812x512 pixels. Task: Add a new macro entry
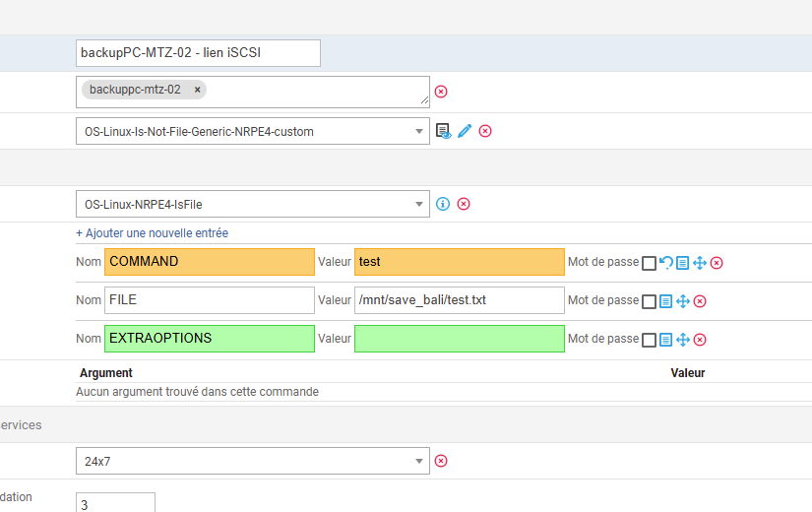152,233
